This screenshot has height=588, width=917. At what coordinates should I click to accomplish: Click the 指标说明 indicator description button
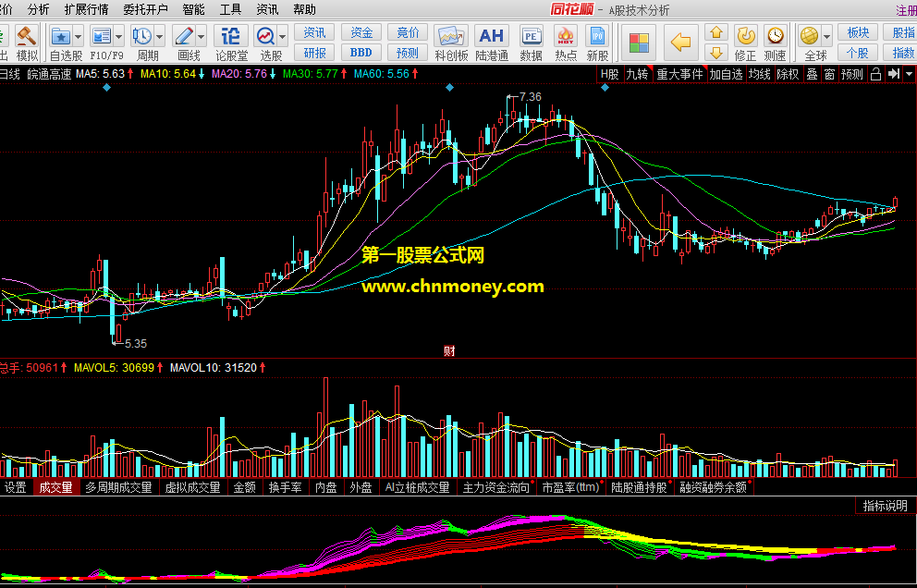[x=886, y=506]
